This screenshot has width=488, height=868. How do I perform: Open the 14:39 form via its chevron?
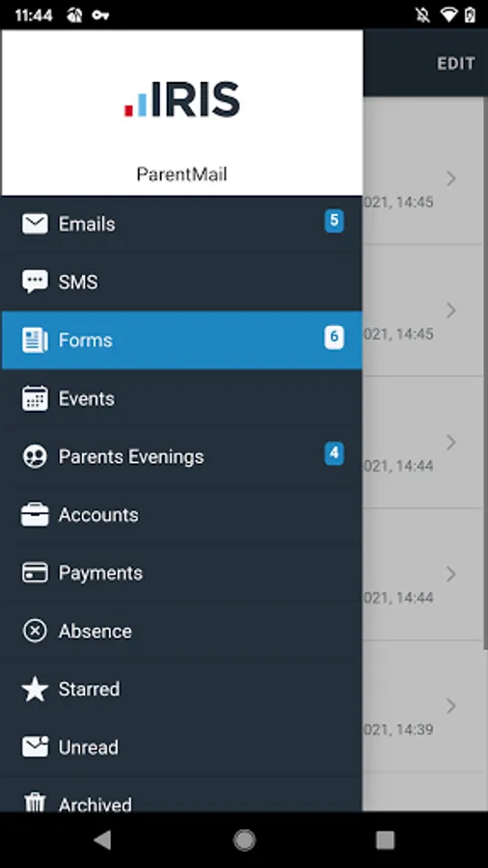[x=451, y=706]
